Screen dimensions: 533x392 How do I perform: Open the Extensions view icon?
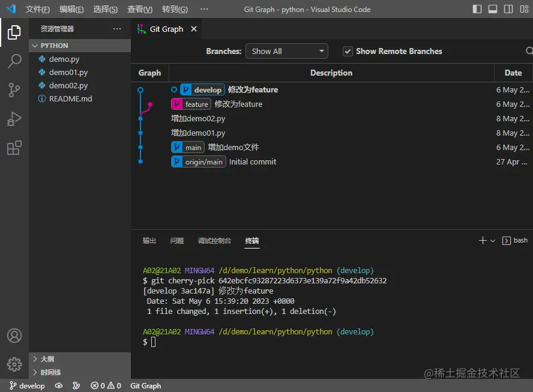(x=14, y=148)
